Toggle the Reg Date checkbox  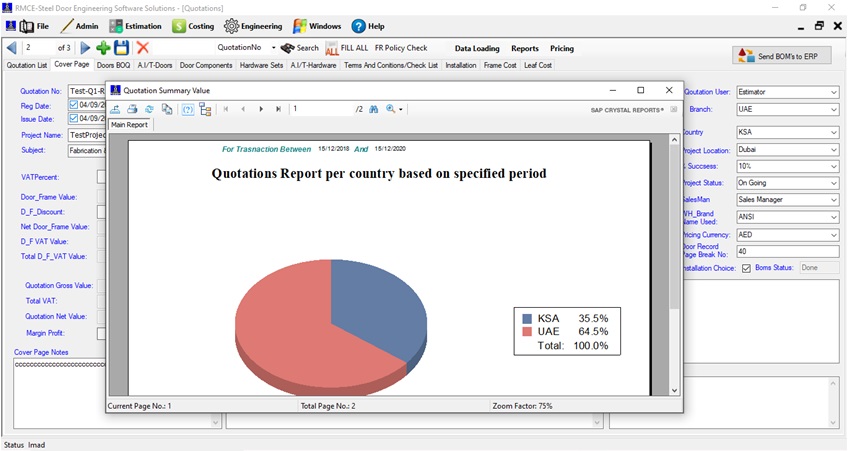[x=74, y=105]
